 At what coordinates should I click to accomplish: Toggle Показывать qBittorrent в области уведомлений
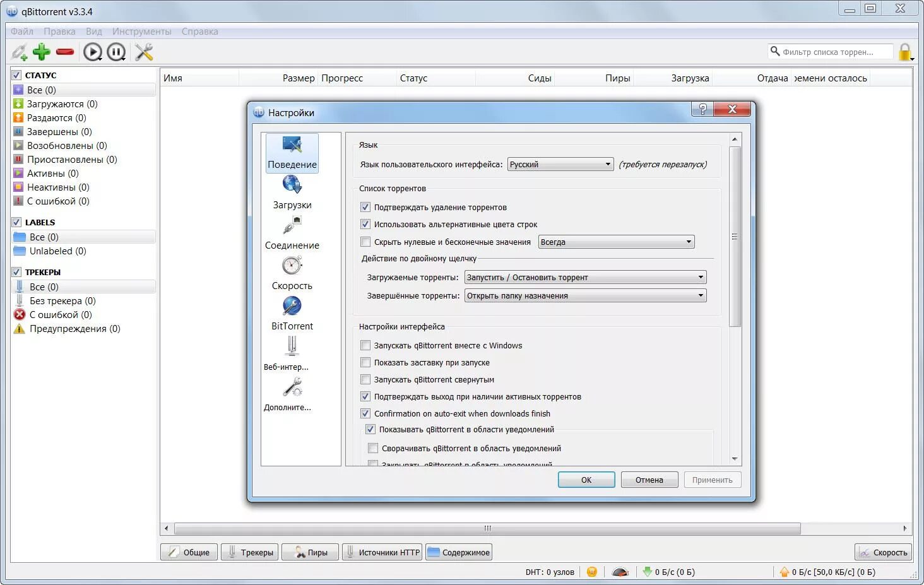pyautogui.click(x=370, y=429)
